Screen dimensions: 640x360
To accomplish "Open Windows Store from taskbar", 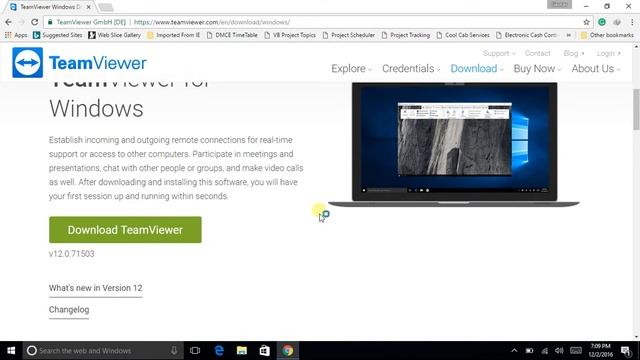I will (264, 351).
